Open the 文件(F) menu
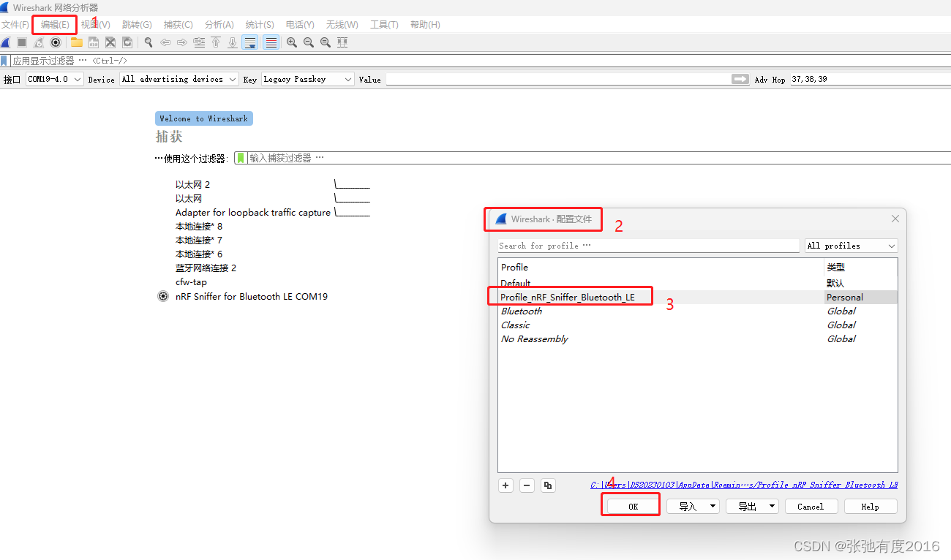Image resolution: width=951 pixels, height=560 pixels. pos(15,24)
